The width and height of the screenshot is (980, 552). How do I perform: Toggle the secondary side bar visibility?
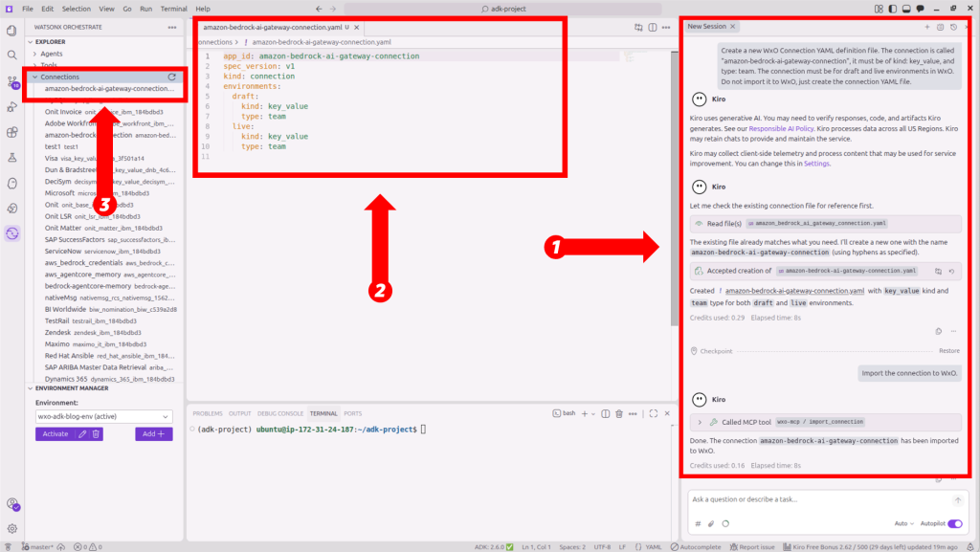[x=920, y=8]
